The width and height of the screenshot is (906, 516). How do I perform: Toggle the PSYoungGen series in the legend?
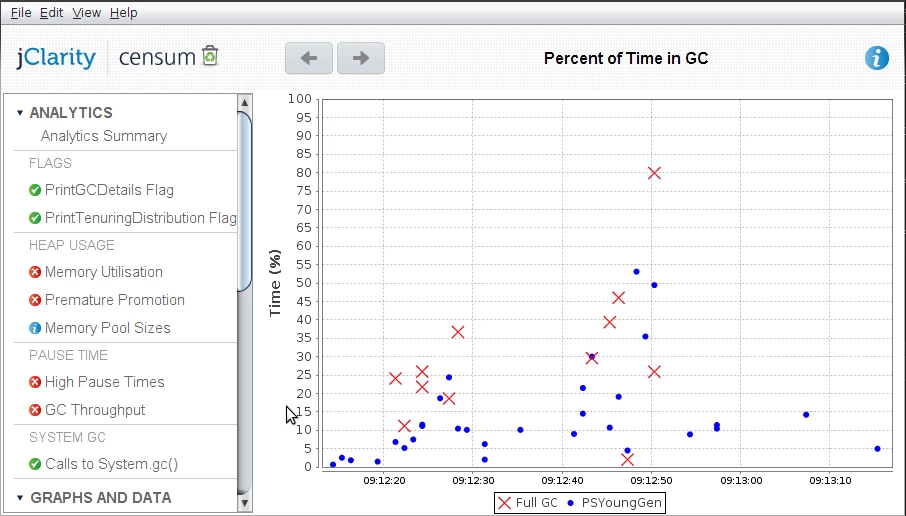(614, 503)
